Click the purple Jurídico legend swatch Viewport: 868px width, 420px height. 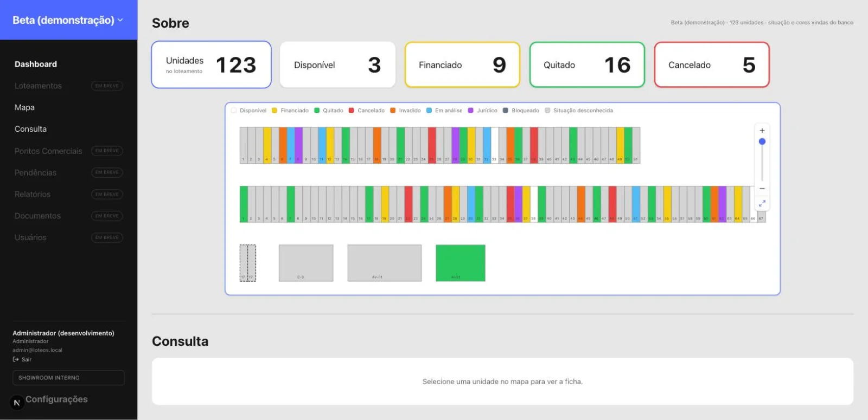471,111
